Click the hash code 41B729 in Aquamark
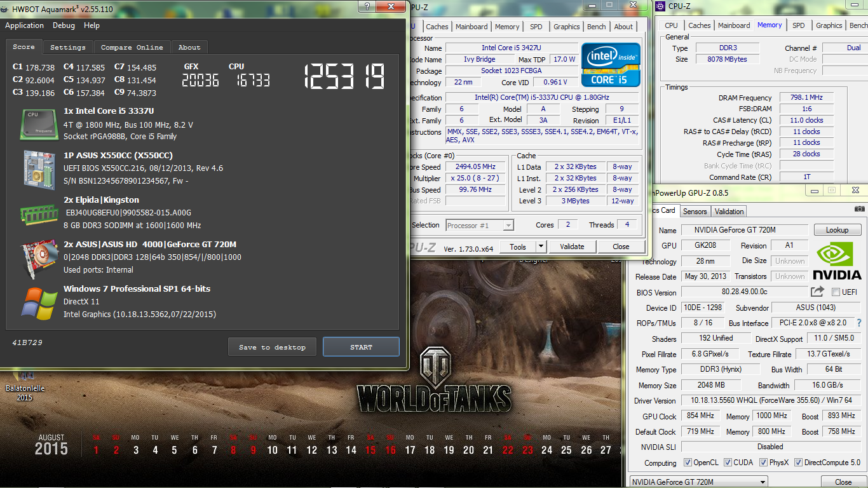 [x=27, y=342]
